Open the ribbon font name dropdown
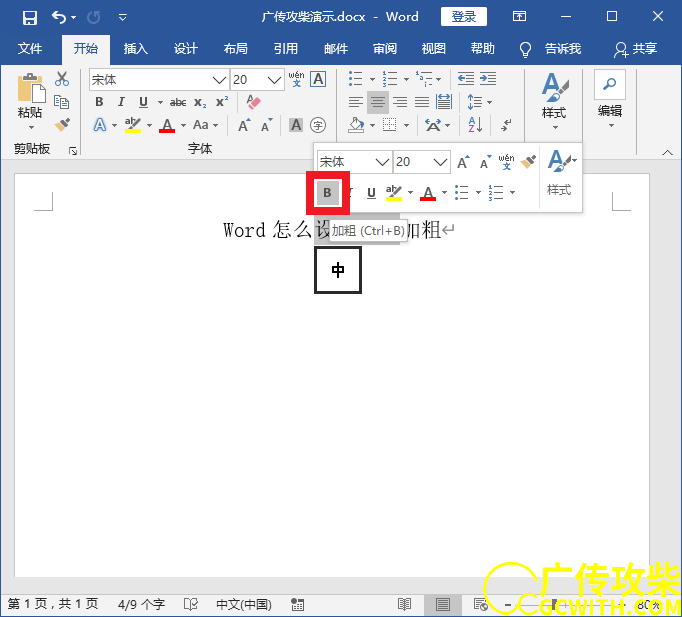 click(x=219, y=80)
